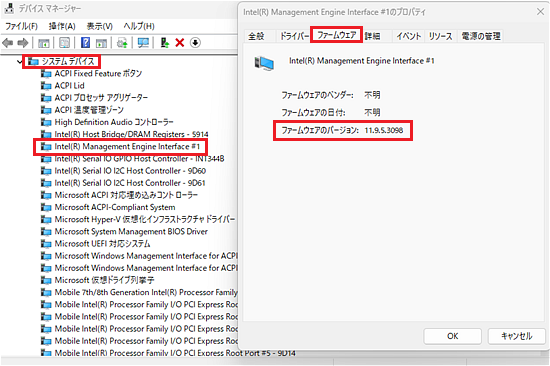Image resolution: width=550 pixels, height=366 pixels.
Task: Click the ファームウェアの日付 label
Action: point(314,113)
